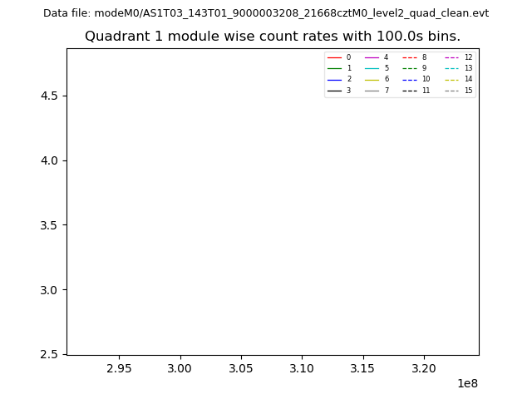Click legend label 8
Viewport: 532px width, 399px height.
pos(424,57)
